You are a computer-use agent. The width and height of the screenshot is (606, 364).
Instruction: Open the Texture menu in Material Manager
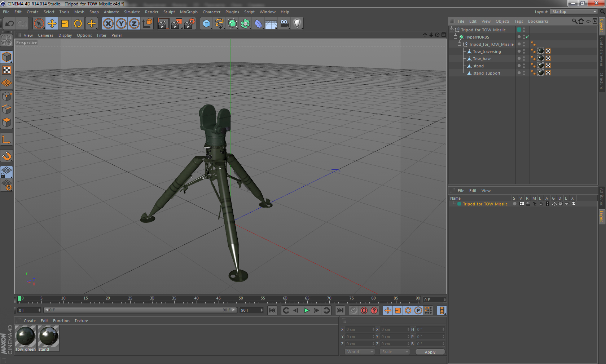click(x=81, y=321)
